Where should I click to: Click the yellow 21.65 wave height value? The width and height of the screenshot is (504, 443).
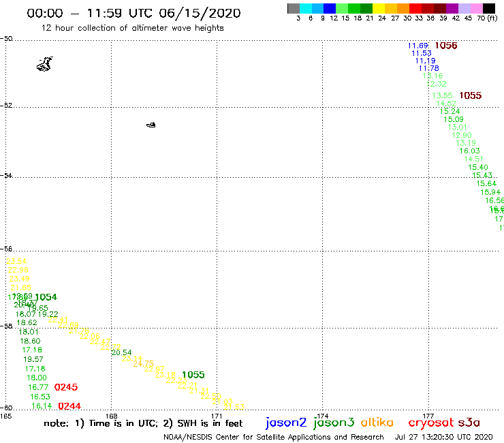(x=21, y=288)
